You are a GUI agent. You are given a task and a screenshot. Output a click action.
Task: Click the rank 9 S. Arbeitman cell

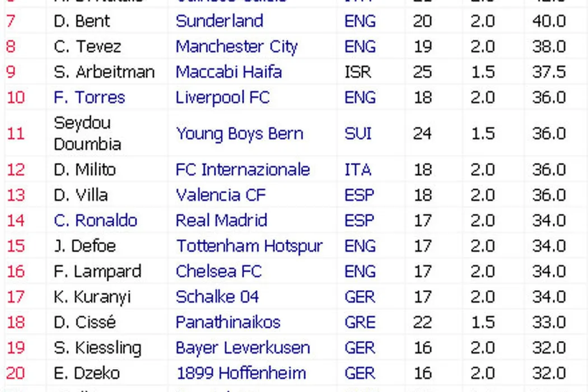tap(104, 72)
